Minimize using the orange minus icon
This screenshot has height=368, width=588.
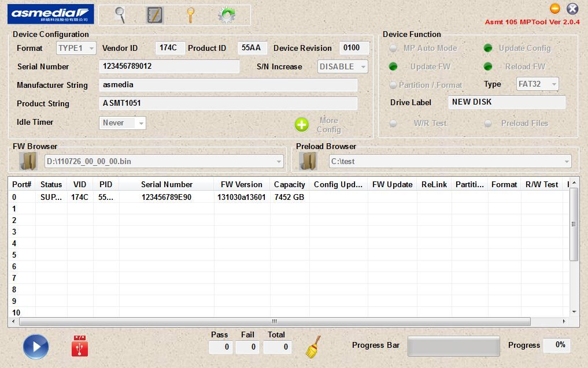click(555, 8)
